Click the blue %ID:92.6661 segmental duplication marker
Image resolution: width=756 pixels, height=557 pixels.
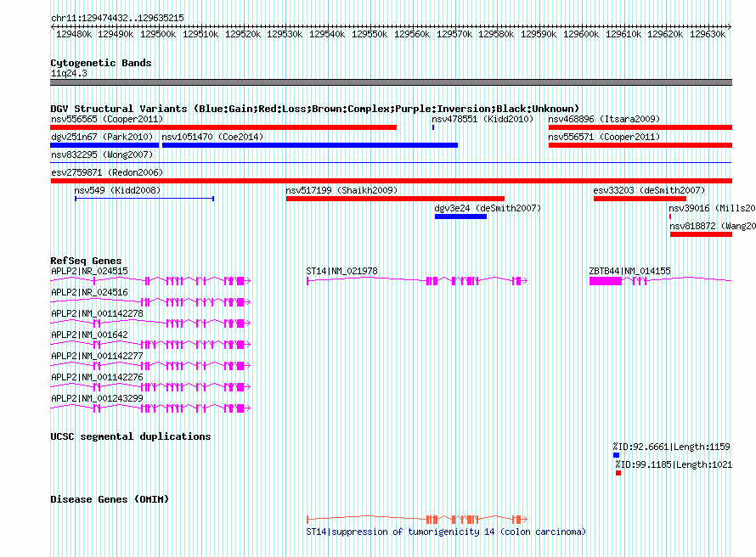click(616, 455)
